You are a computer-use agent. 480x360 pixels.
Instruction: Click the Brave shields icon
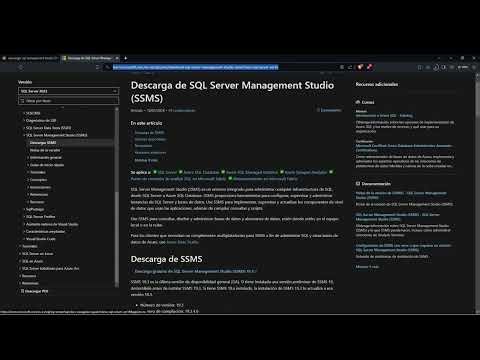[x=360, y=67]
